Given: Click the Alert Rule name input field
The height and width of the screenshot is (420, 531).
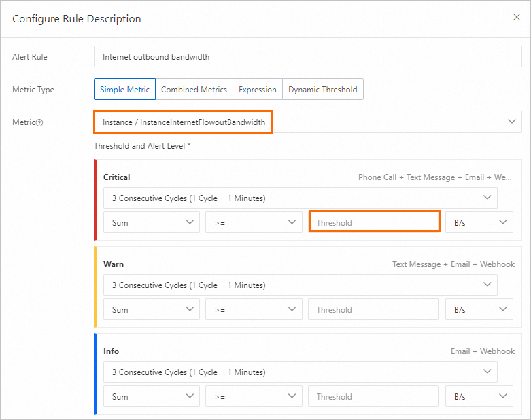Looking at the screenshot, I should pos(307,57).
